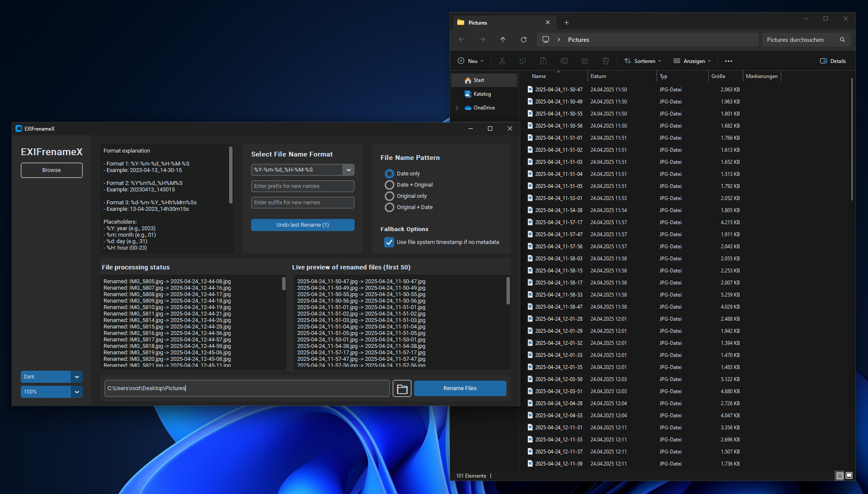This screenshot has height=494, width=868.
Task: Open the three-dots more options menu in Explorer
Action: 729,61
